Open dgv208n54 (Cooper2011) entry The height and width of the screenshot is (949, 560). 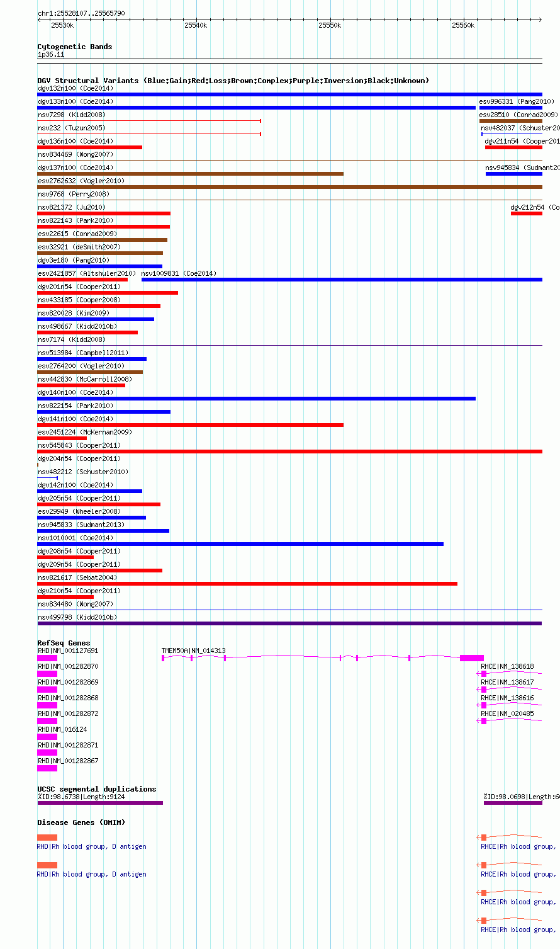pyautogui.click(x=79, y=552)
